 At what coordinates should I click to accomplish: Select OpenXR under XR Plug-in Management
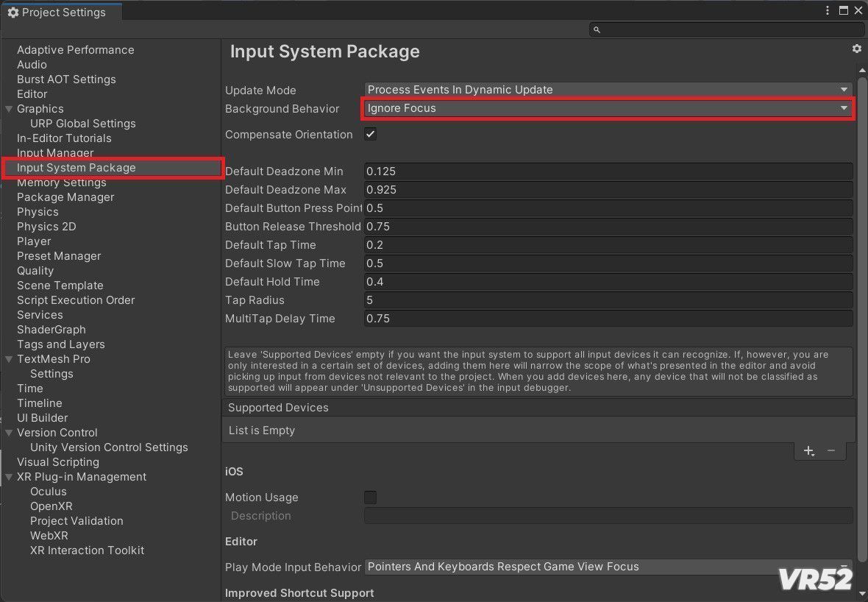(x=51, y=506)
